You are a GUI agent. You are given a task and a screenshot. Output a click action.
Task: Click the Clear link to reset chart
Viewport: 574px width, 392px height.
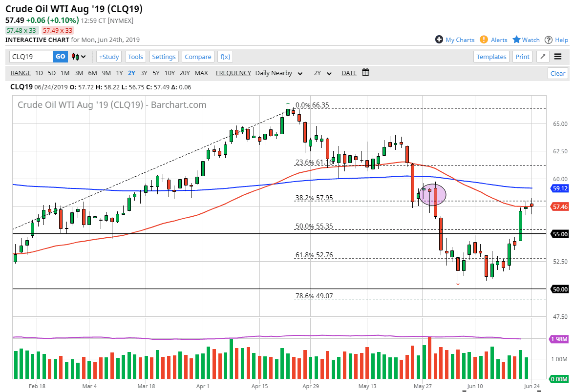pyautogui.click(x=557, y=73)
